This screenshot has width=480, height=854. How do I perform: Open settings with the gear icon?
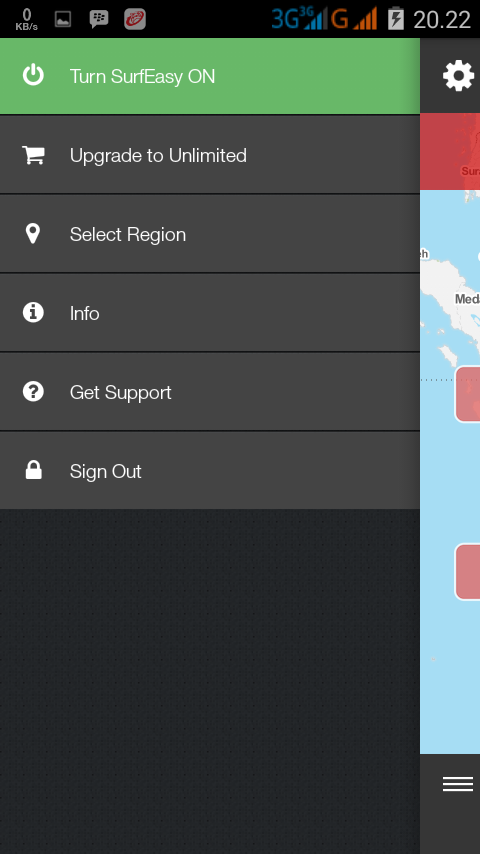tap(458, 76)
